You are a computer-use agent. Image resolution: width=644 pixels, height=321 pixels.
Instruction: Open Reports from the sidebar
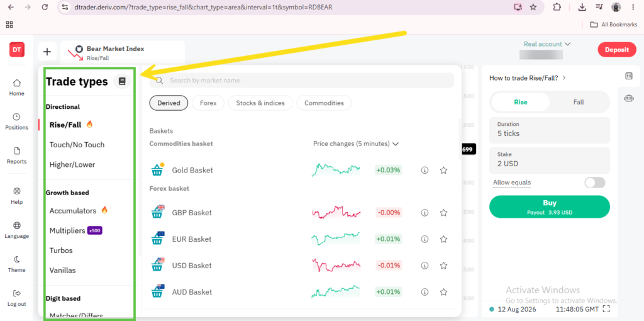17,155
